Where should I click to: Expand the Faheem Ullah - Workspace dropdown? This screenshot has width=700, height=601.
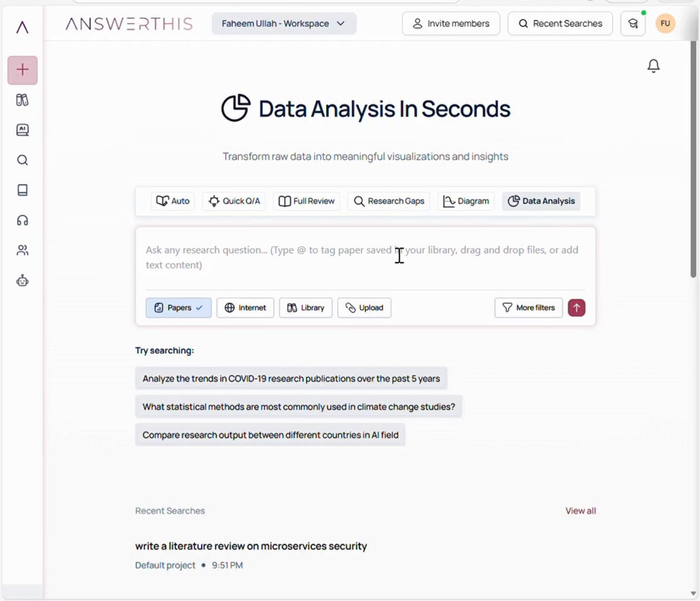pos(284,23)
